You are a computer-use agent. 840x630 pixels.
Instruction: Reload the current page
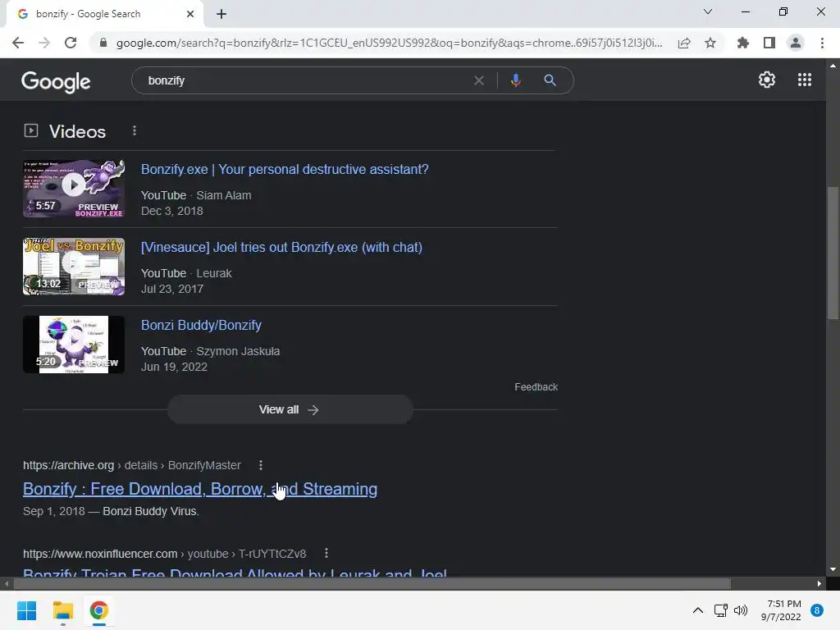[71, 43]
